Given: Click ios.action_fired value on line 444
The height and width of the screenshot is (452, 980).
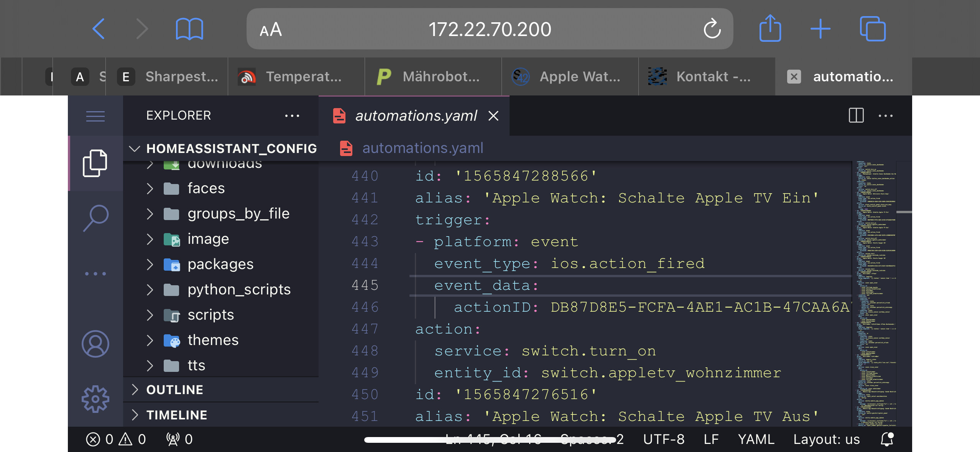Looking at the screenshot, I should tap(627, 263).
